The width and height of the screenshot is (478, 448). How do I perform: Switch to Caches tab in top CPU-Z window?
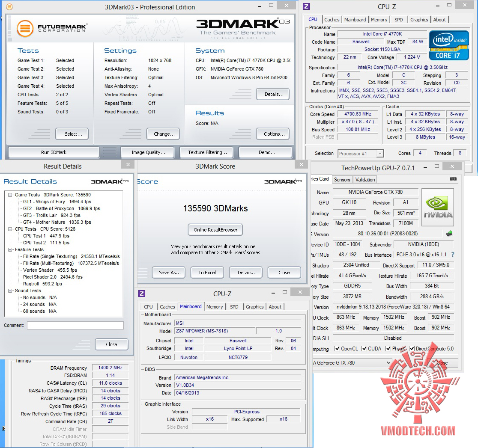pos(332,20)
